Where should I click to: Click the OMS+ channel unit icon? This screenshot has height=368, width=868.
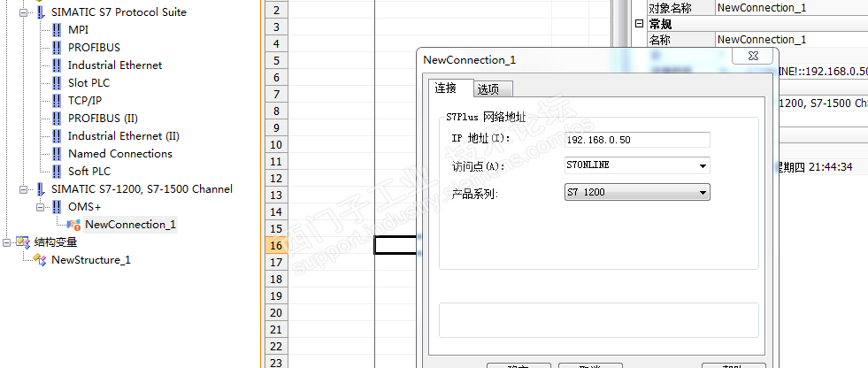point(57,207)
